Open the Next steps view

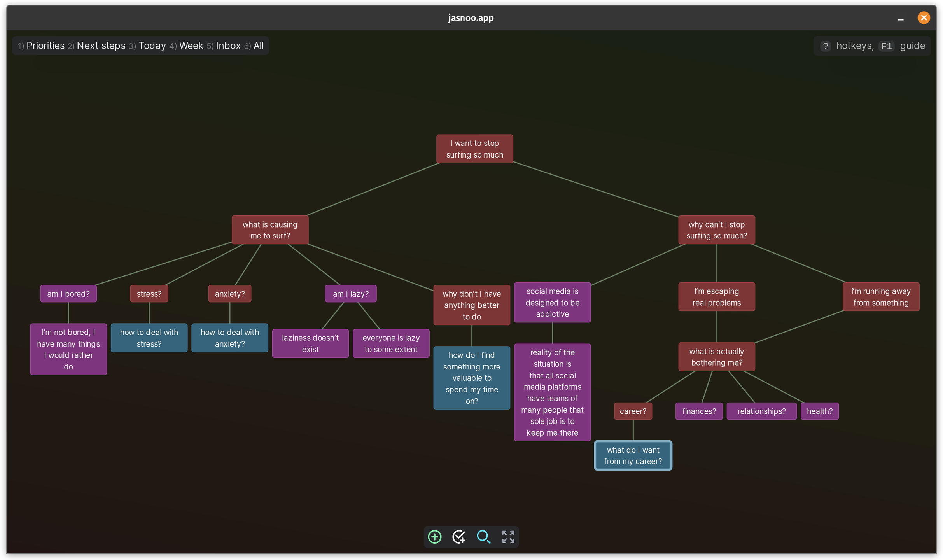coord(101,46)
